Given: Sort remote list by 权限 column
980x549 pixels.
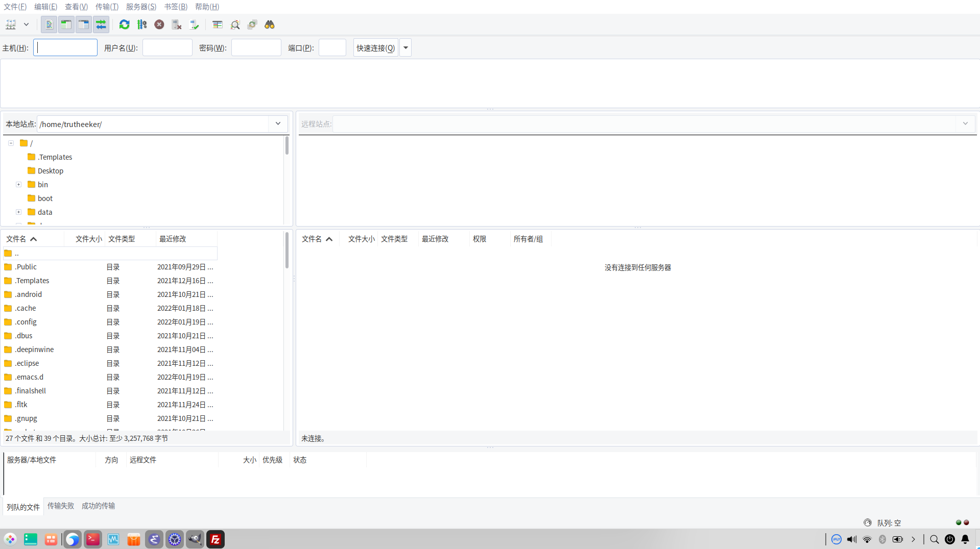Looking at the screenshot, I should click(490, 239).
